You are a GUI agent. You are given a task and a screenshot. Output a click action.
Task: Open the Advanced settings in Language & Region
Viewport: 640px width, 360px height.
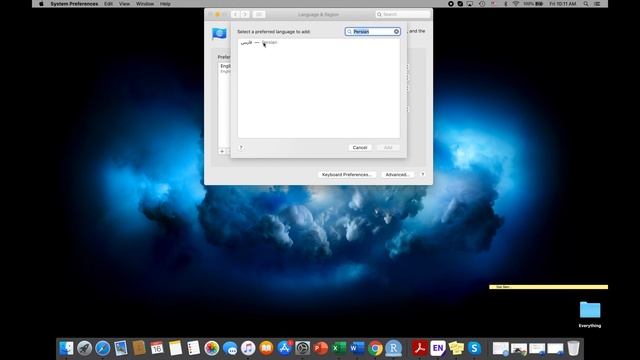397,174
